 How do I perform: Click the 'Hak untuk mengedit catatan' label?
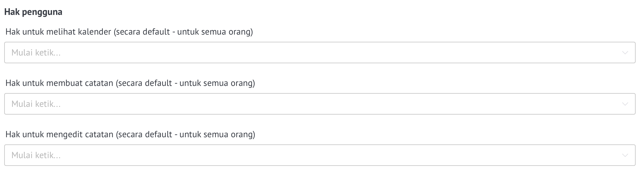coord(59,134)
